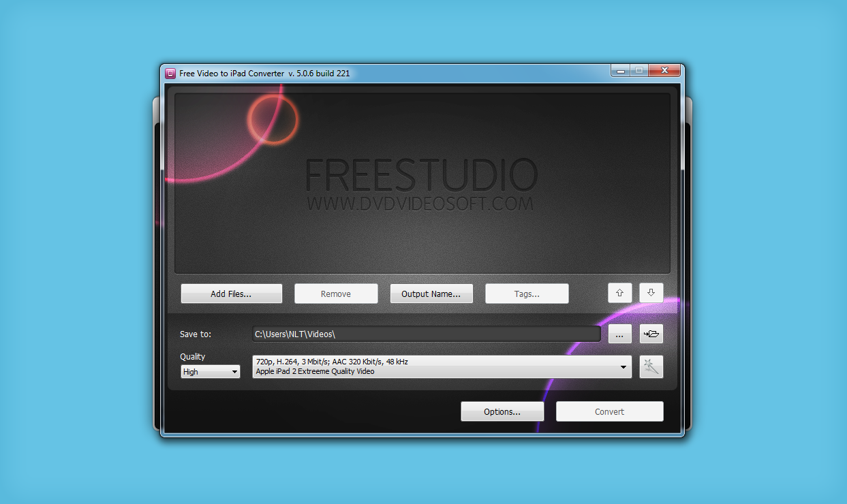Screen dimensions: 847x504
Task: Open the Options... dialog
Action: click(502, 411)
